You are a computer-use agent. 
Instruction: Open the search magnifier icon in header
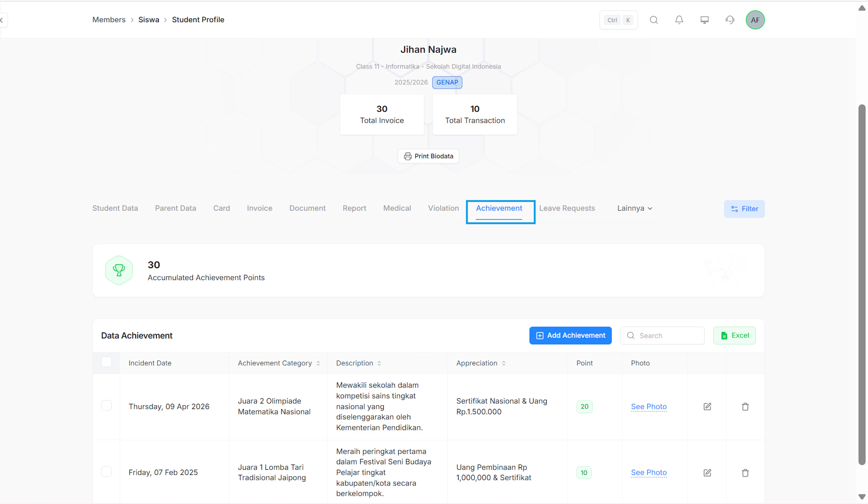pyautogui.click(x=653, y=20)
